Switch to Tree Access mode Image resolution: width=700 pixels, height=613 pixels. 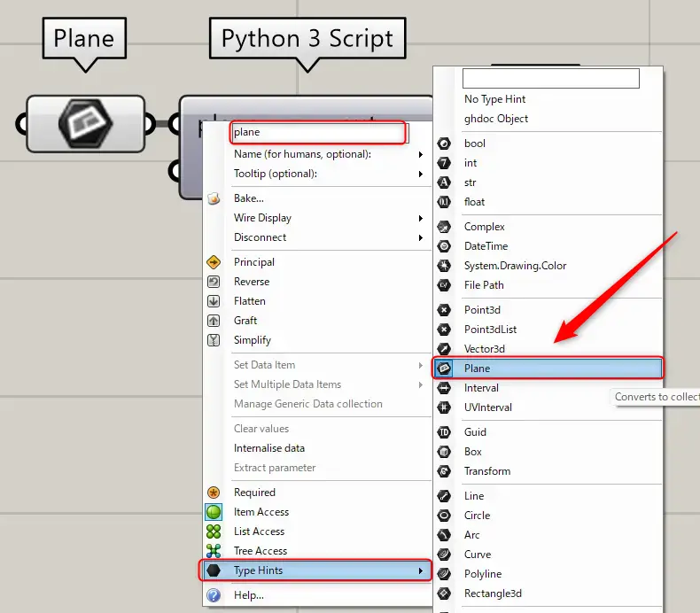tap(260, 551)
